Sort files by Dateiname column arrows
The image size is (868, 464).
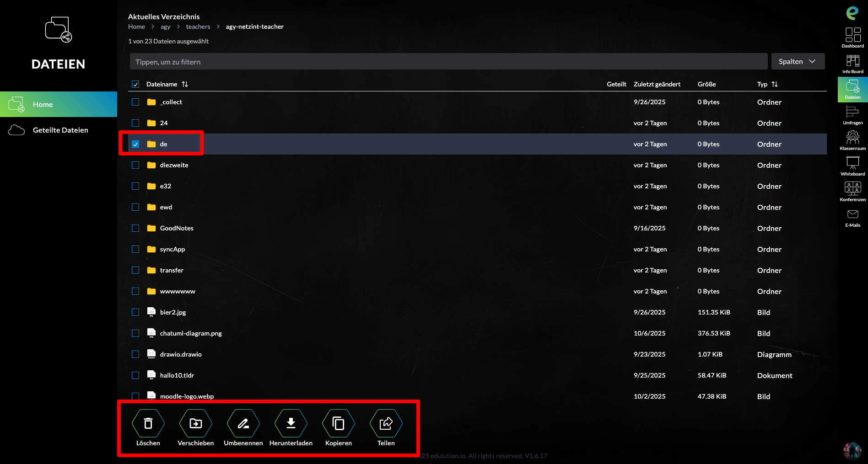coord(185,84)
